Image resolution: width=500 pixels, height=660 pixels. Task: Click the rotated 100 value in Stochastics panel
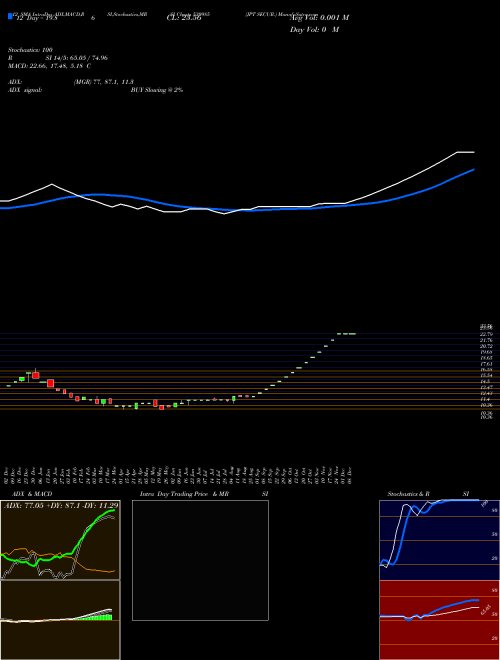pos(484,504)
